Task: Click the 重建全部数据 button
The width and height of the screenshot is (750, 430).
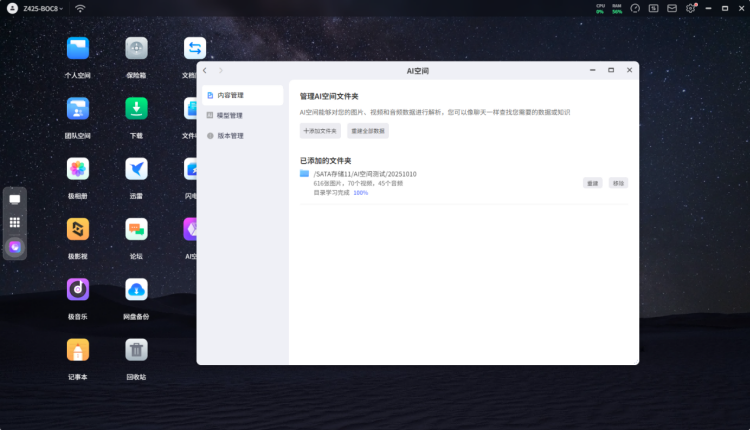Action: (368, 131)
